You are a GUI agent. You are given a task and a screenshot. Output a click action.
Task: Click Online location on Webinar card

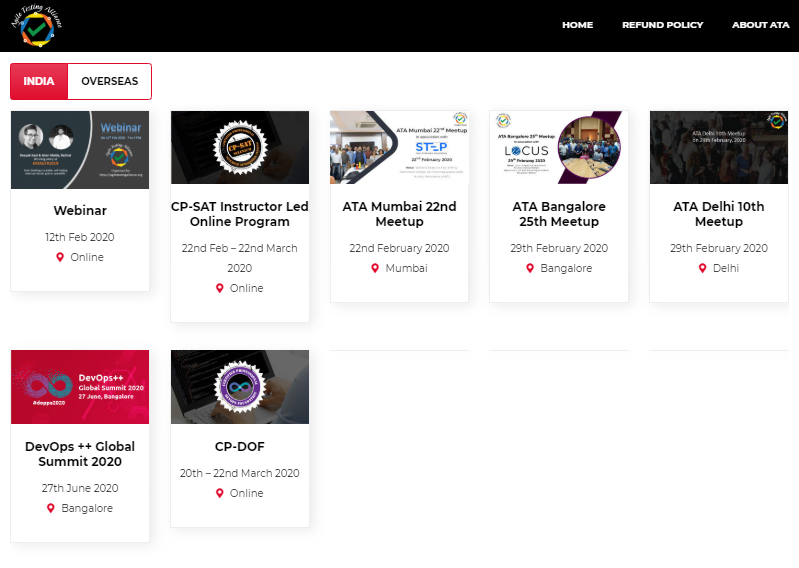pos(87,257)
